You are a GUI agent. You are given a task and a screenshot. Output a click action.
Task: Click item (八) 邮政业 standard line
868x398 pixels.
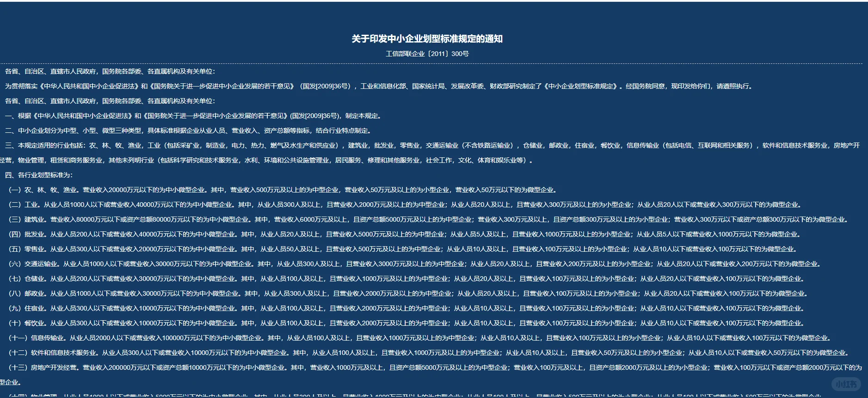tap(409, 293)
